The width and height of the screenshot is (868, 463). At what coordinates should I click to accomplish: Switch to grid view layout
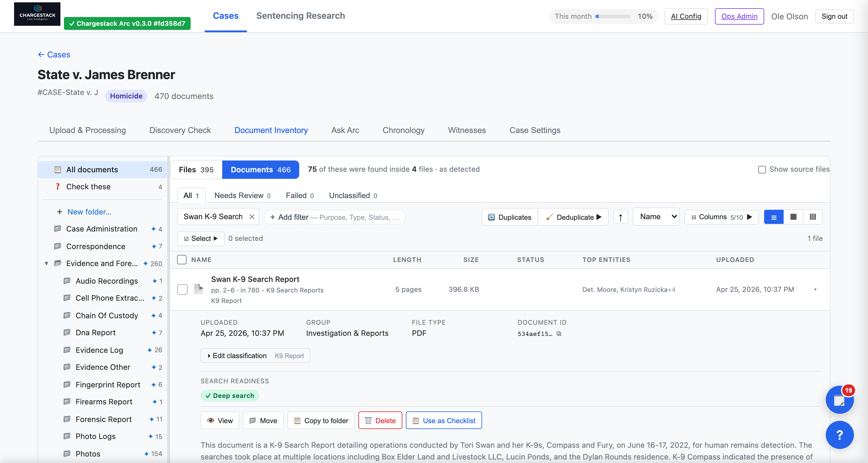793,217
